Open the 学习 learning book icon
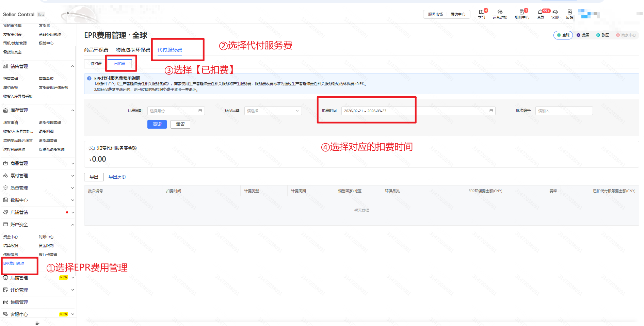The image size is (644, 326). point(481,12)
